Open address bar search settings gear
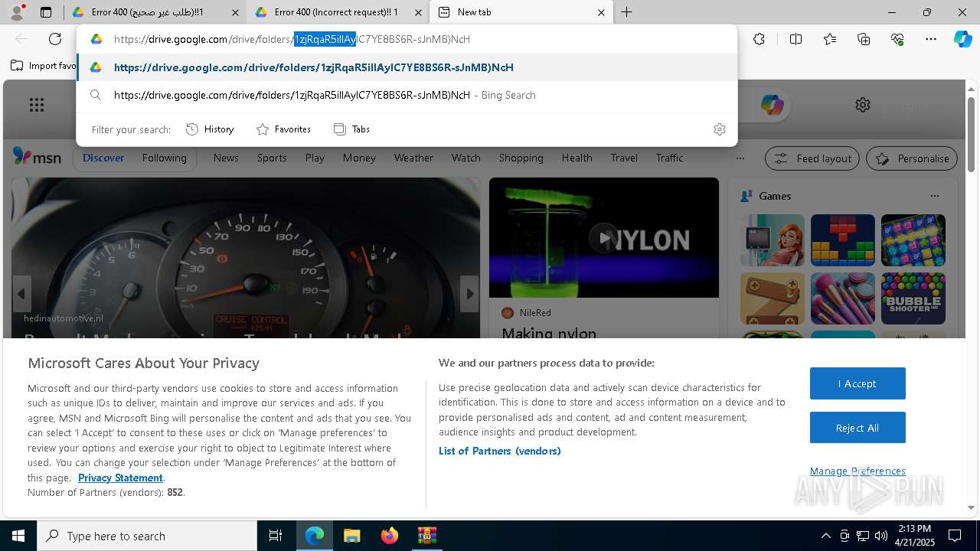 click(719, 129)
